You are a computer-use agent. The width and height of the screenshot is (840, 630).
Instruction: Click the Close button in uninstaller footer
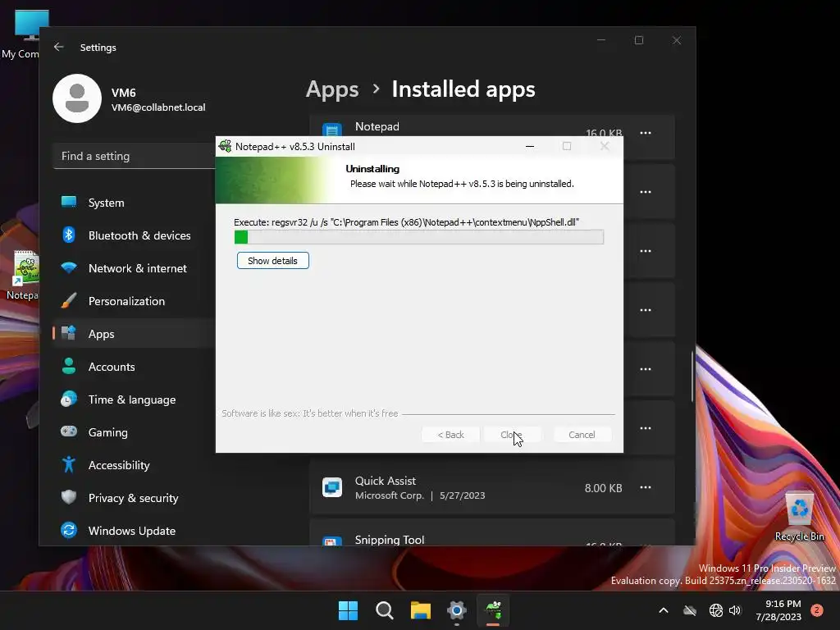click(512, 435)
